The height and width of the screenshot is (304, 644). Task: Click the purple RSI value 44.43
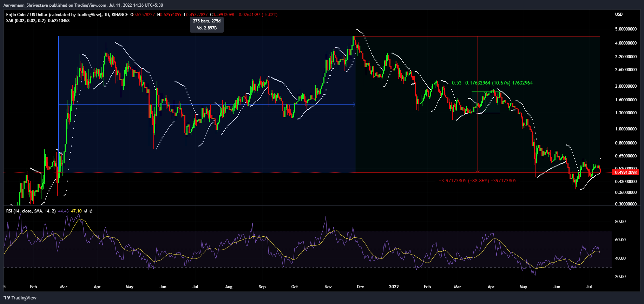pyautogui.click(x=63, y=211)
